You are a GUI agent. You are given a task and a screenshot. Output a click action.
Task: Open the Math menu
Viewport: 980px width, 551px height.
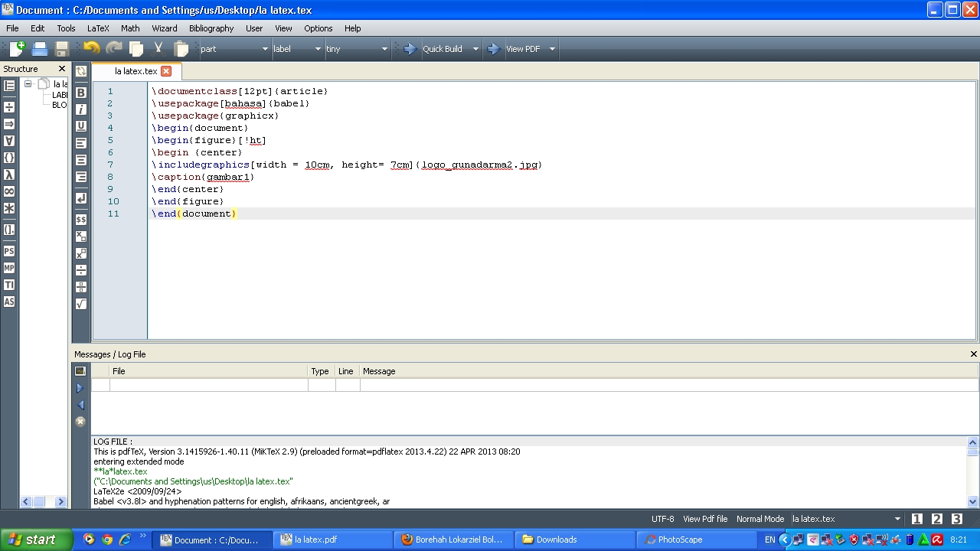(x=130, y=28)
